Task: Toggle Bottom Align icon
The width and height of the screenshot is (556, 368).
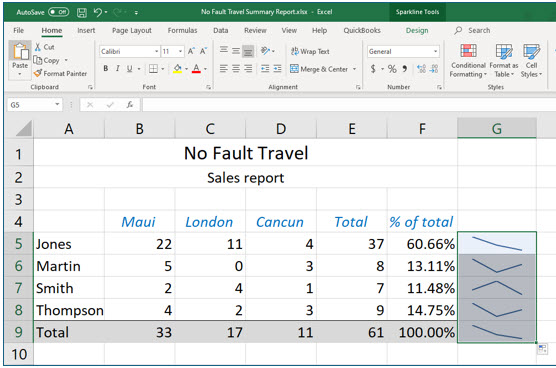Action: click(248, 51)
